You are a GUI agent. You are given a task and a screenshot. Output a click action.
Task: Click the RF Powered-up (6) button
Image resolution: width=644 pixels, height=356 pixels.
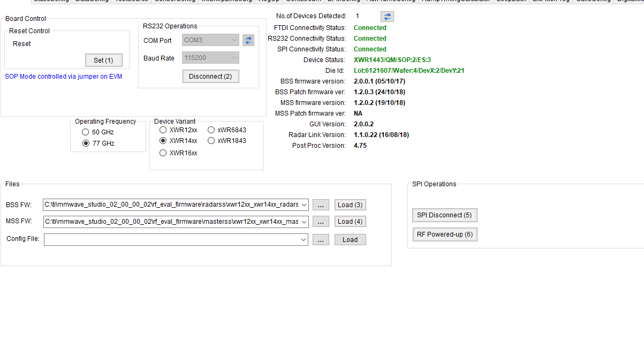pyautogui.click(x=445, y=234)
